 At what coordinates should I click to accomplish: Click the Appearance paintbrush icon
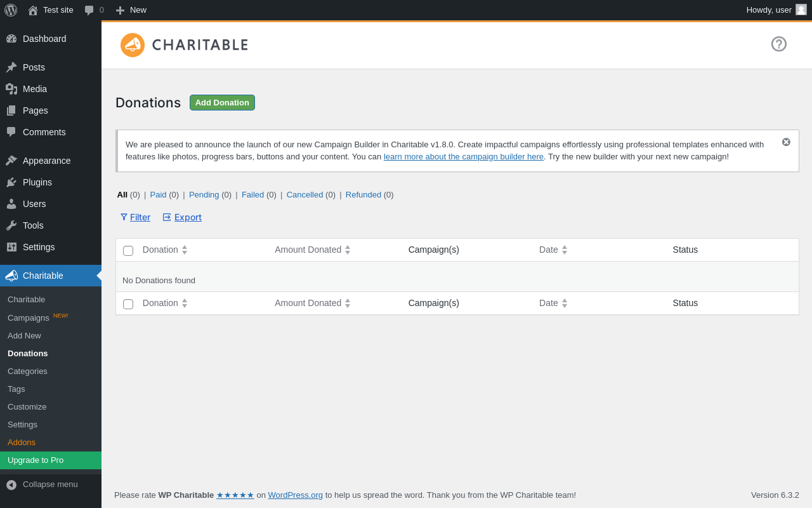[x=11, y=161]
